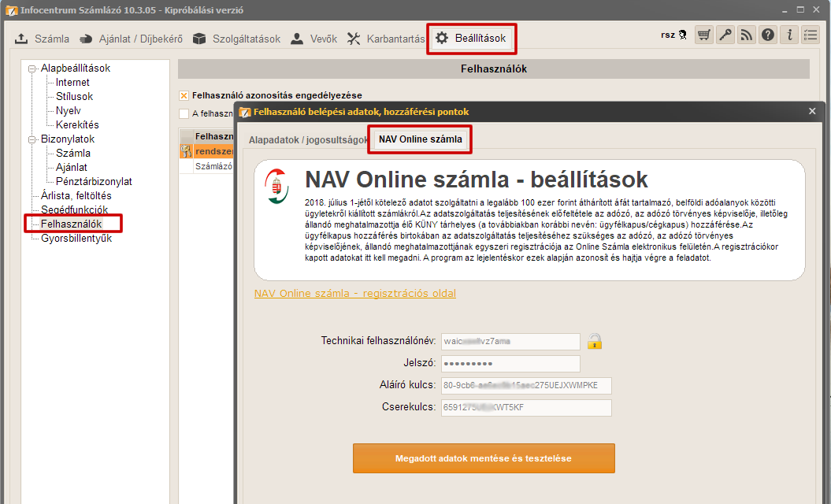Select the Számlázó user row

(206, 166)
